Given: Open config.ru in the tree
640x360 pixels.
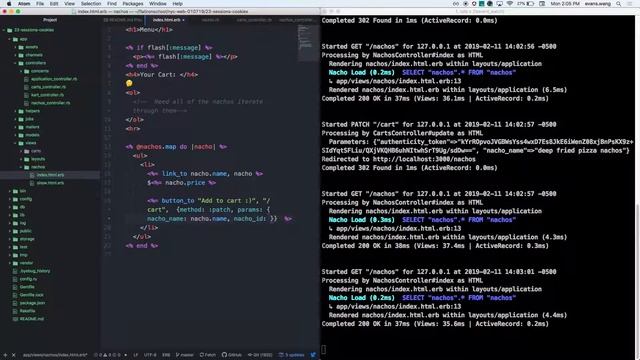Looking at the screenshot, I should pos(28,279).
